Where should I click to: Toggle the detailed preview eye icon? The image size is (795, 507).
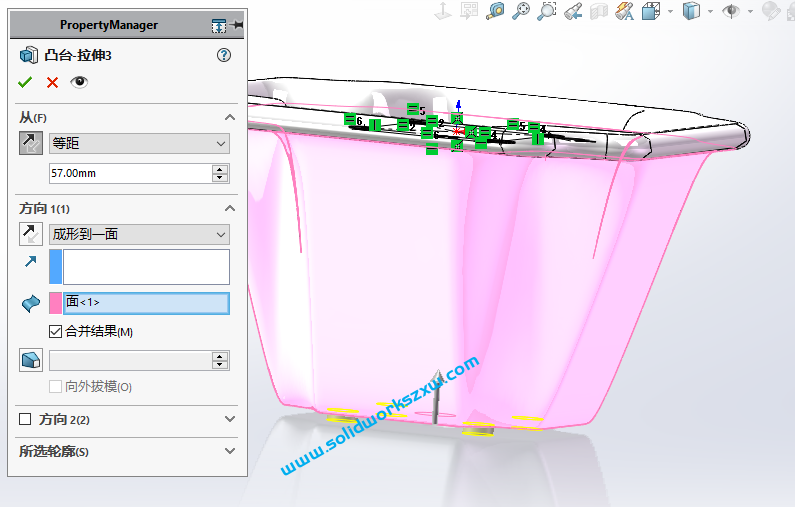click(79, 82)
